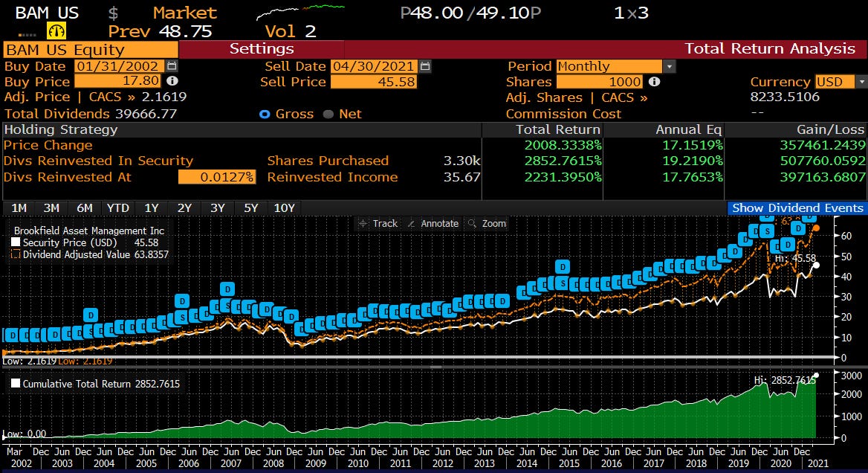Click the Total Return value 2852.7615%

click(x=563, y=161)
